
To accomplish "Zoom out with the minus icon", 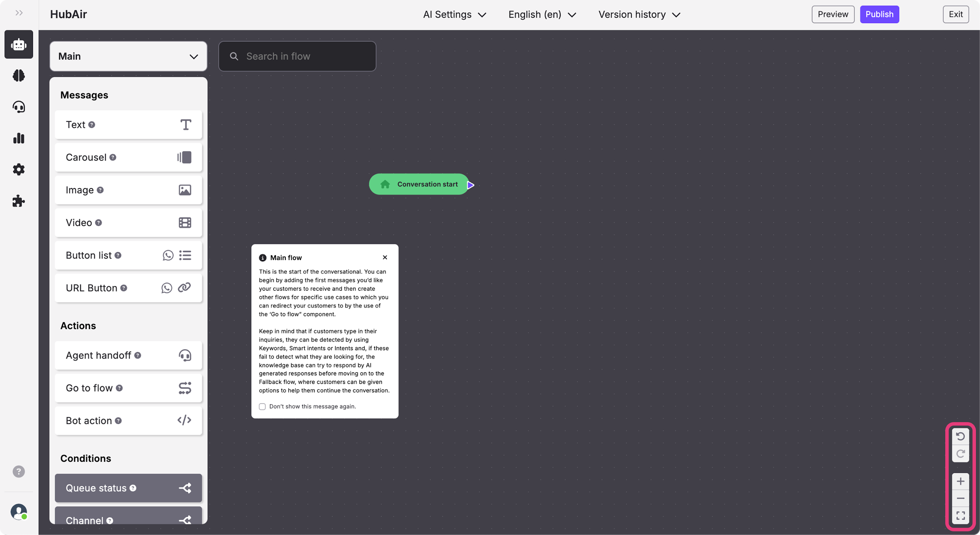I will [960, 498].
